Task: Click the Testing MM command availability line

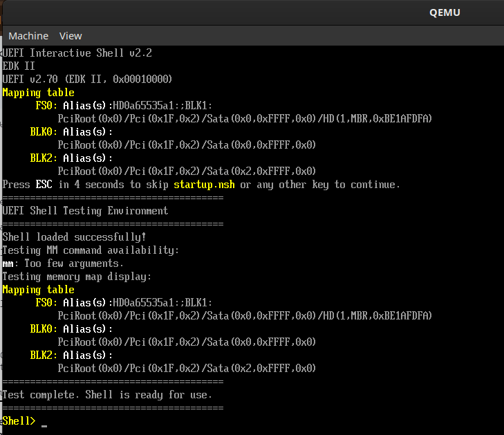Action: coord(91,250)
